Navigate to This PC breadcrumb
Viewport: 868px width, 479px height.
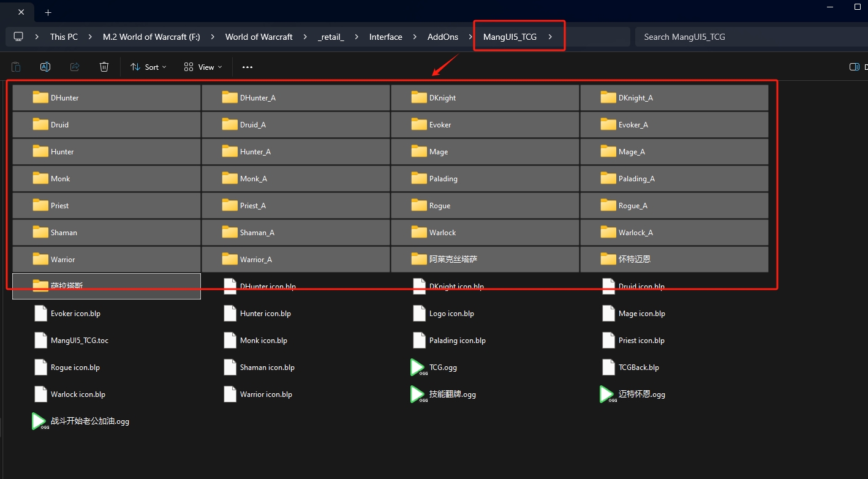tap(64, 37)
